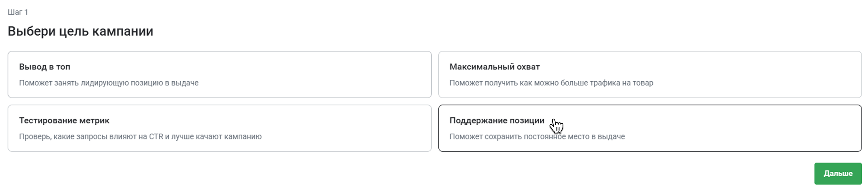Click description «Проверь, какие запросы влияют на CTR»
This screenshot has width=868, height=189.
(140, 136)
